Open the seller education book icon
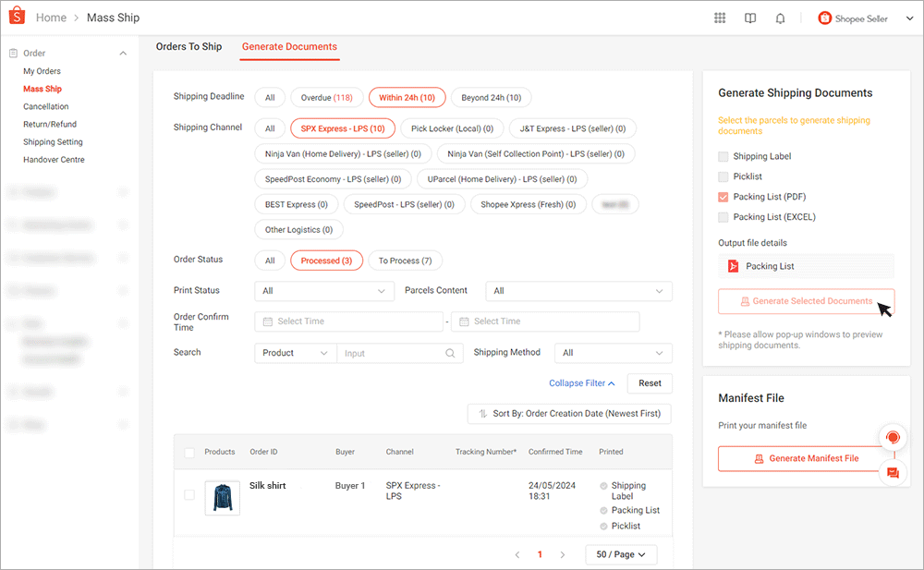 coord(750,18)
